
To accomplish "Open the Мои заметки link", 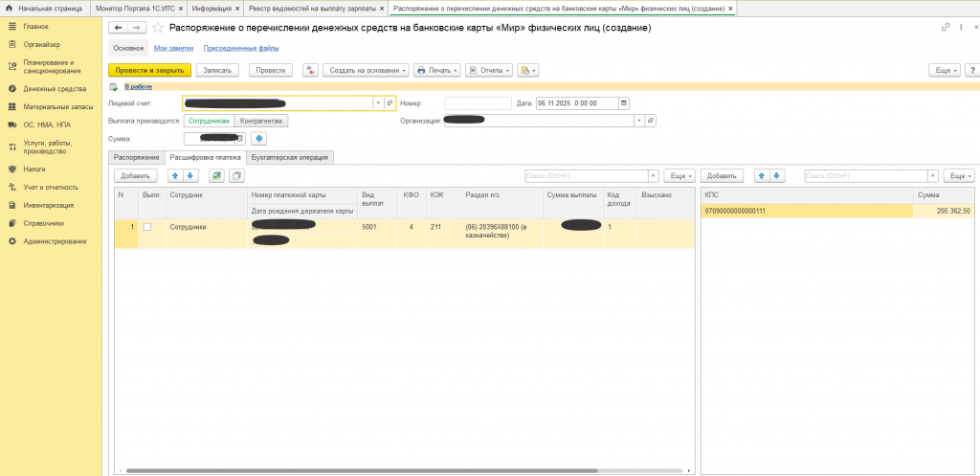I will pos(174,48).
